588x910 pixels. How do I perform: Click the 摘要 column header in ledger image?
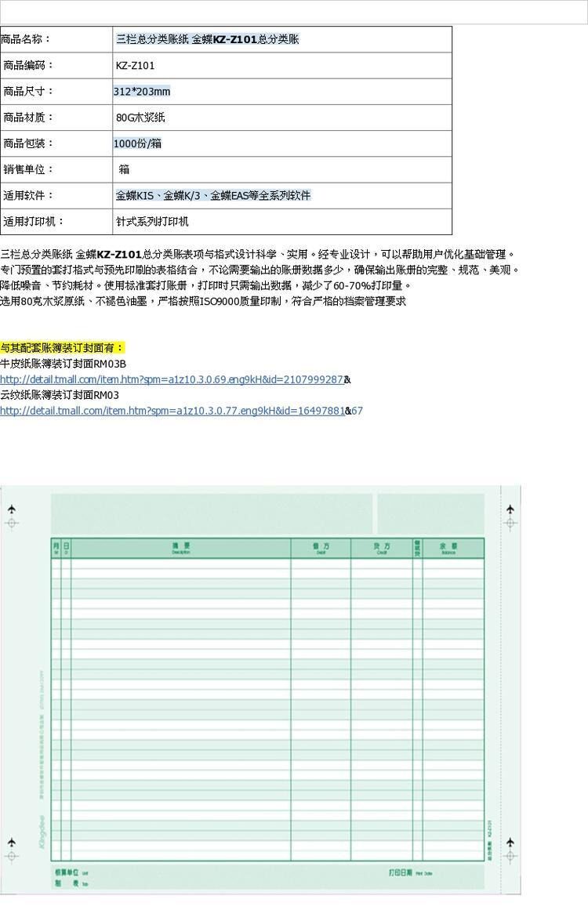(181, 548)
